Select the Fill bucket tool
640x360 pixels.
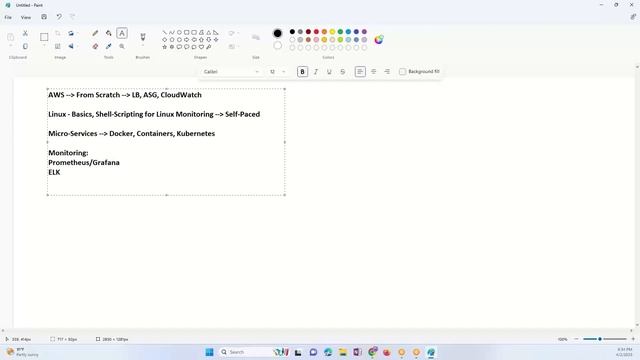tap(109, 33)
